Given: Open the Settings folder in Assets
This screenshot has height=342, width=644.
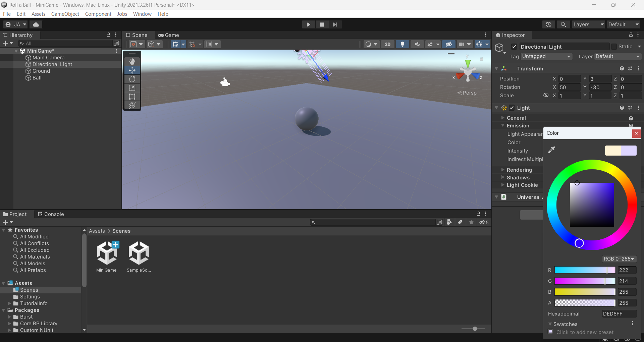Looking at the screenshot, I should 30,297.
